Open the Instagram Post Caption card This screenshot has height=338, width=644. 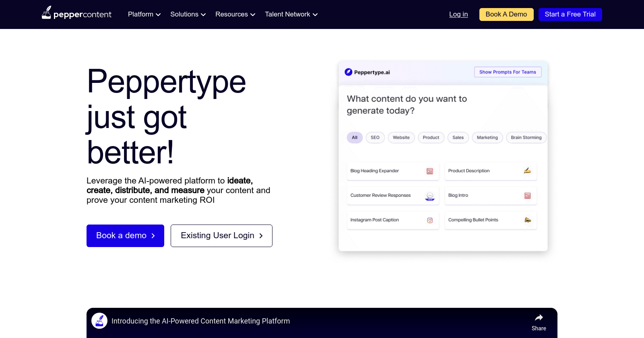click(393, 220)
